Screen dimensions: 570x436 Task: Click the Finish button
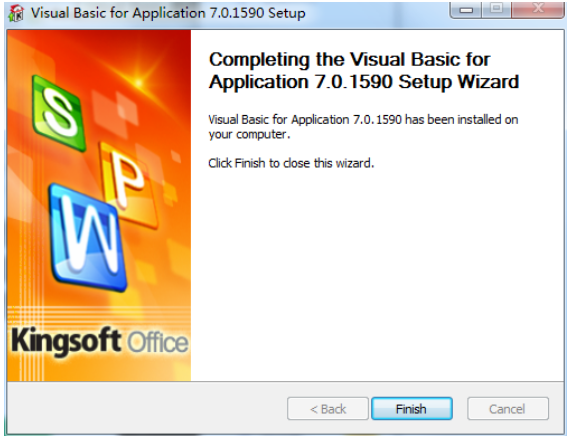412,409
